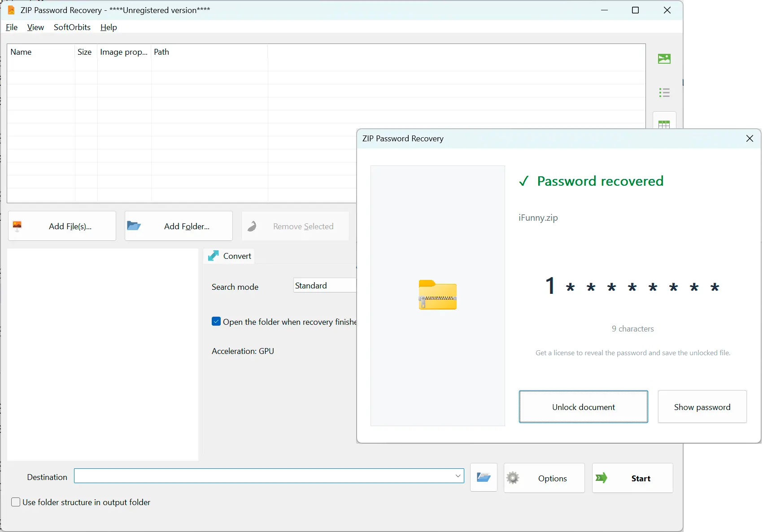
Task: Sort by the Image prop... column header
Action: point(124,52)
